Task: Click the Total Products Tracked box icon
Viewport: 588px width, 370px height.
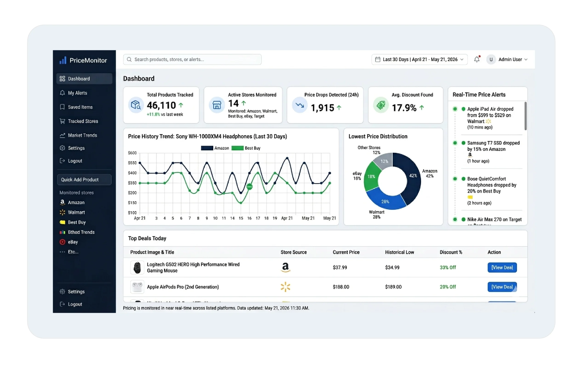Action: point(136,105)
